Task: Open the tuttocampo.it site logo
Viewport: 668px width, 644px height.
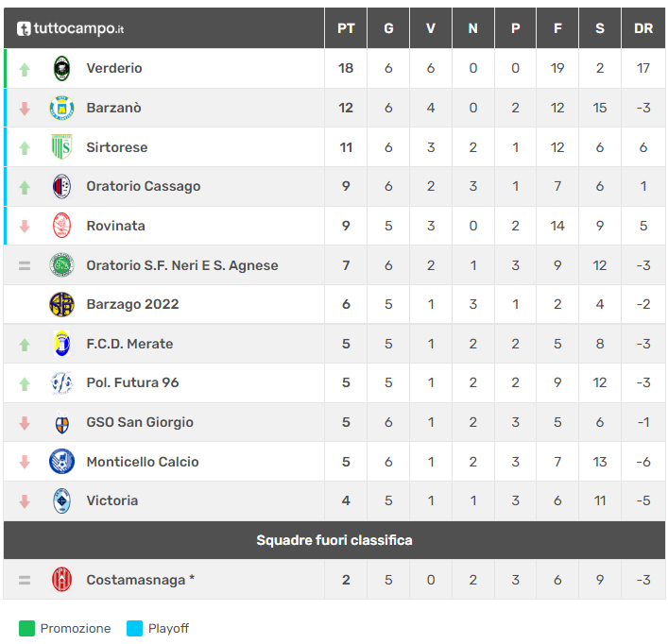Action: [x=71, y=28]
